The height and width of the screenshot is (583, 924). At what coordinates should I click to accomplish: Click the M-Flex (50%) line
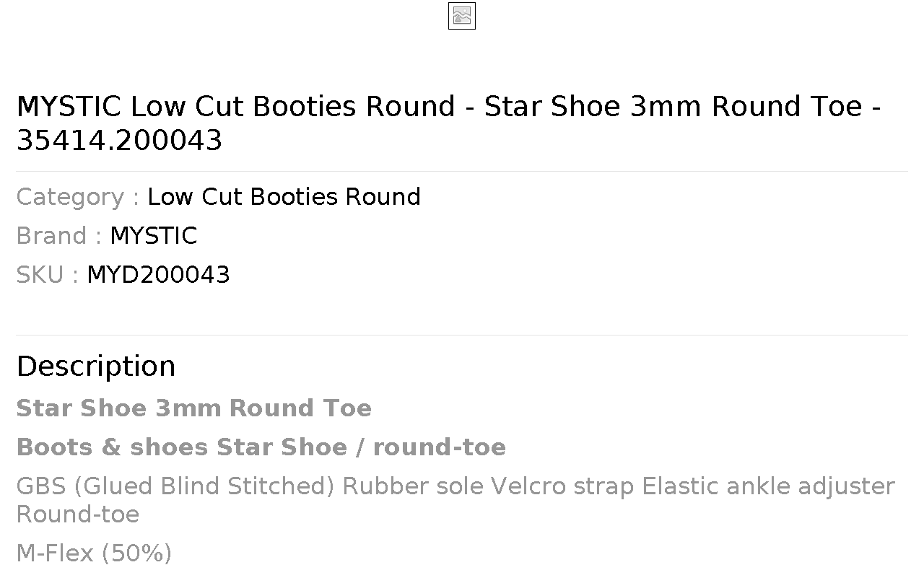94,553
